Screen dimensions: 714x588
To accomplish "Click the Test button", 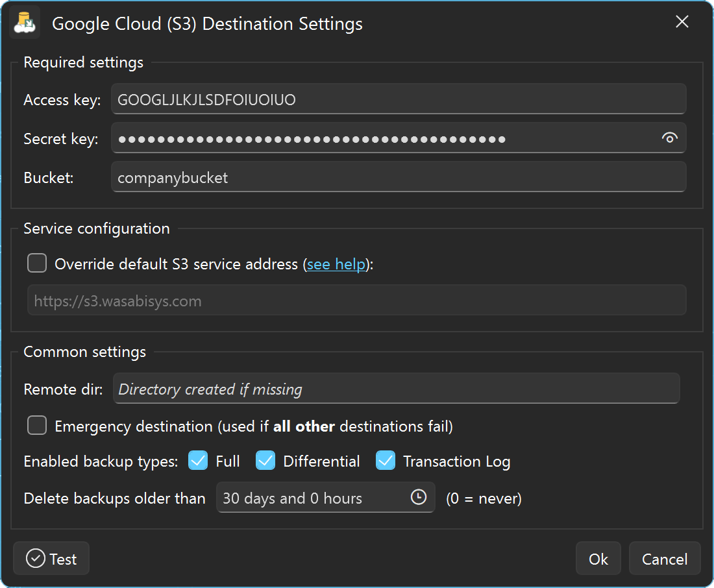I will (x=51, y=559).
